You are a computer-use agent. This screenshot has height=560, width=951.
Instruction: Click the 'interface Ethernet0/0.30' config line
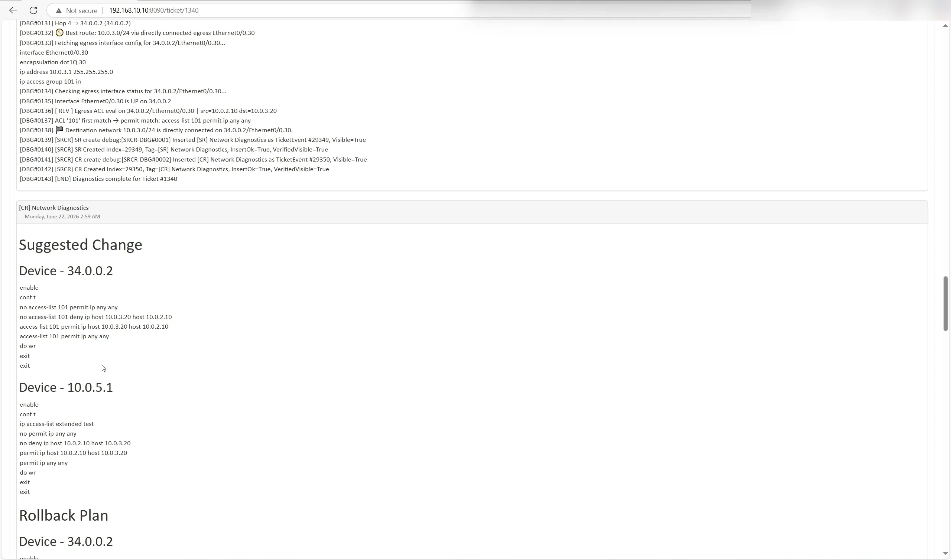[53, 52]
